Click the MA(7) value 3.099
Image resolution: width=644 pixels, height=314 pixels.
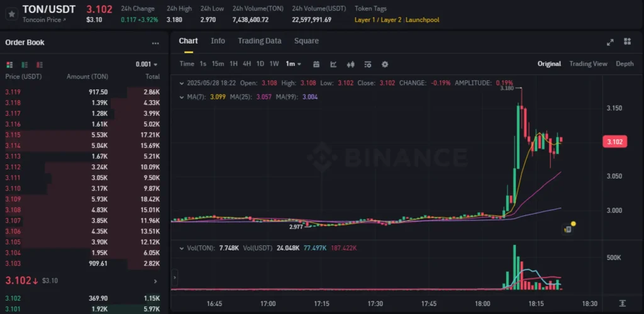(218, 97)
